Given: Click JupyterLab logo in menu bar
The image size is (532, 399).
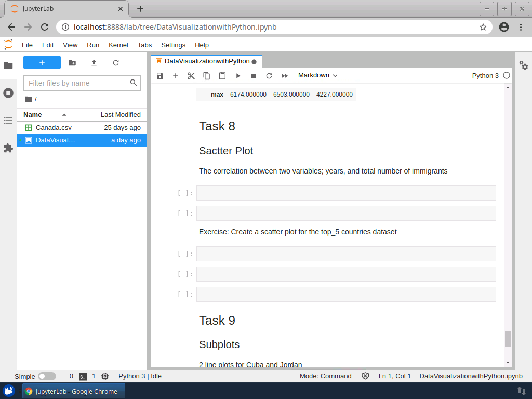Looking at the screenshot, I should coord(8,45).
